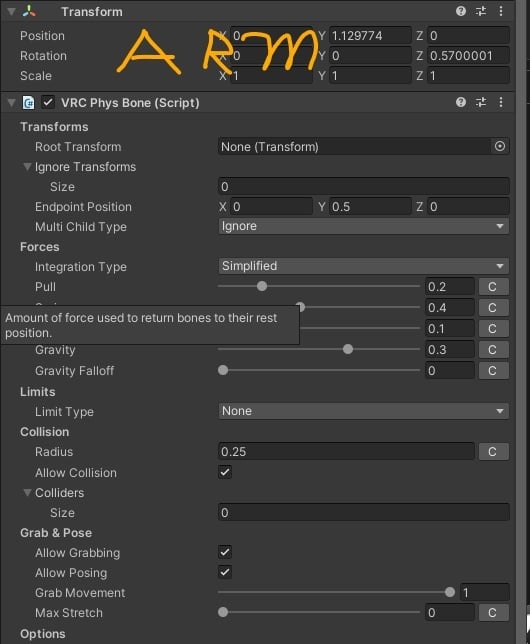
Task: Open Integration Type Simplified dropdown
Action: [363, 266]
